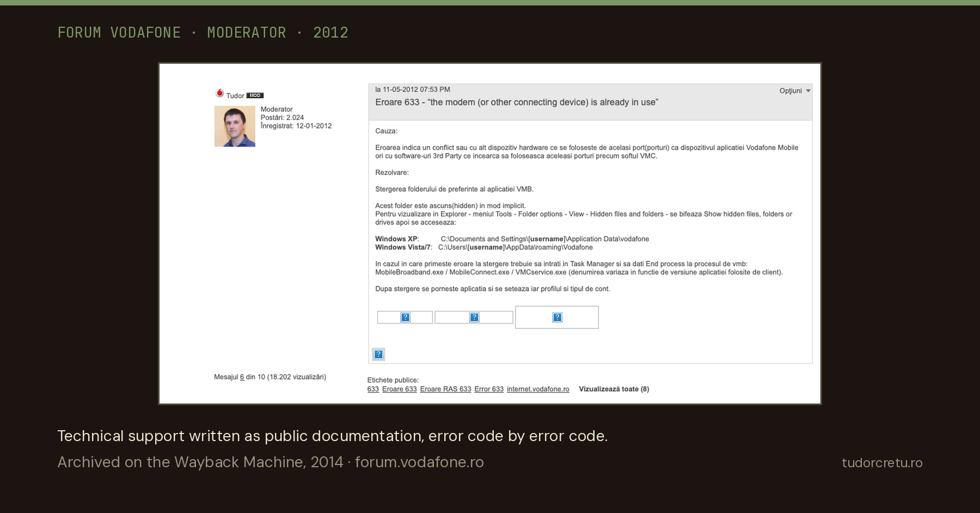980x513 pixels.
Task: Click Postări: 2.024 text
Action: (282, 118)
